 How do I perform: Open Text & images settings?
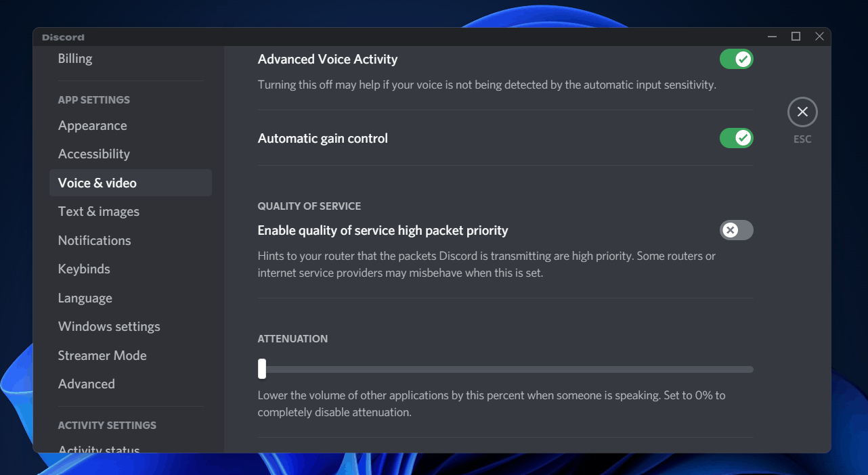99,212
